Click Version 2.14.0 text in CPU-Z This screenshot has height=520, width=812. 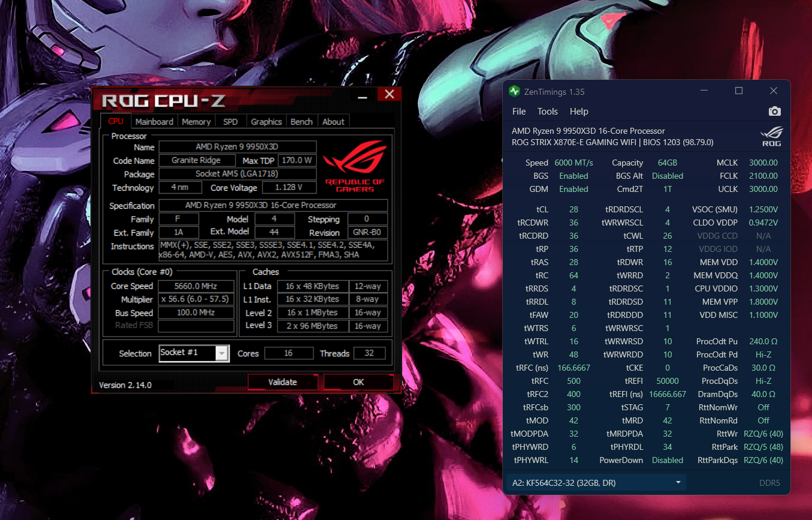point(125,385)
